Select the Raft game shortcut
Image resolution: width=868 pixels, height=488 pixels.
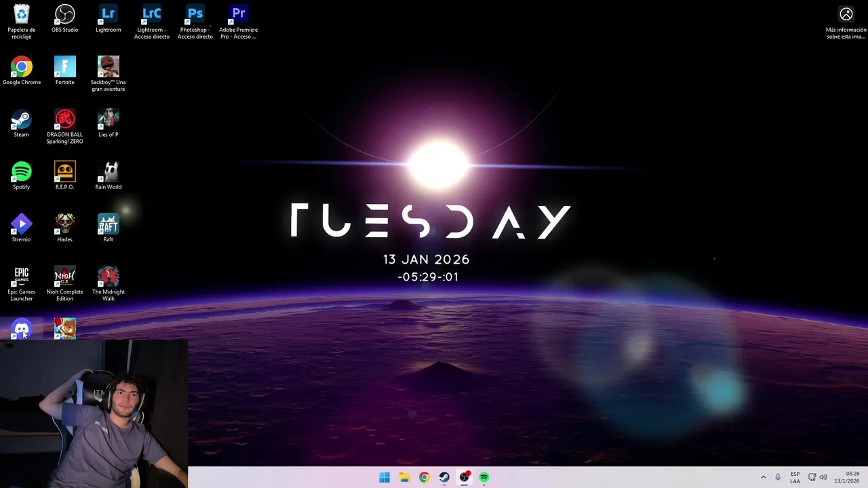coord(108,228)
